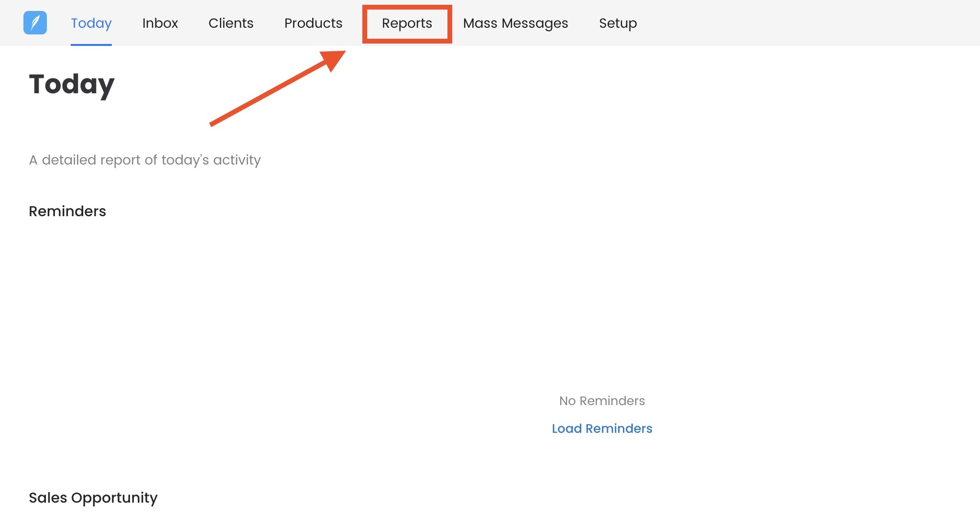980x517 pixels.
Task: Go to the Clients tab
Action: [231, 23]
